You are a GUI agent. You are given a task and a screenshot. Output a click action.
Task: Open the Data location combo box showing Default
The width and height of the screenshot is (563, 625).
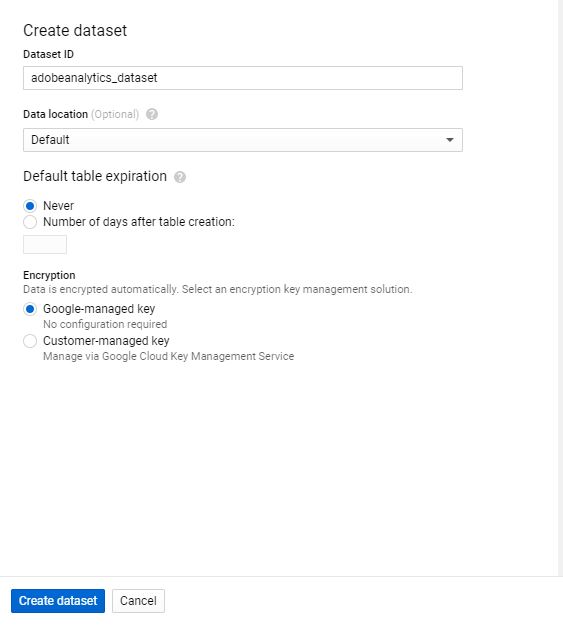tap(243, 140)
